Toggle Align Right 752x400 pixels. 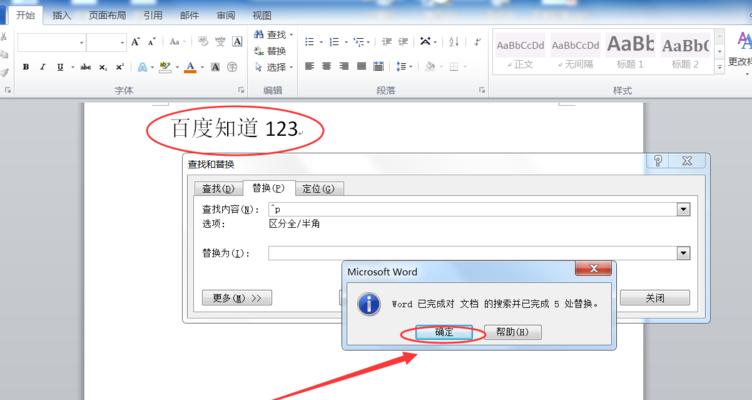click(x=344, y=66)
